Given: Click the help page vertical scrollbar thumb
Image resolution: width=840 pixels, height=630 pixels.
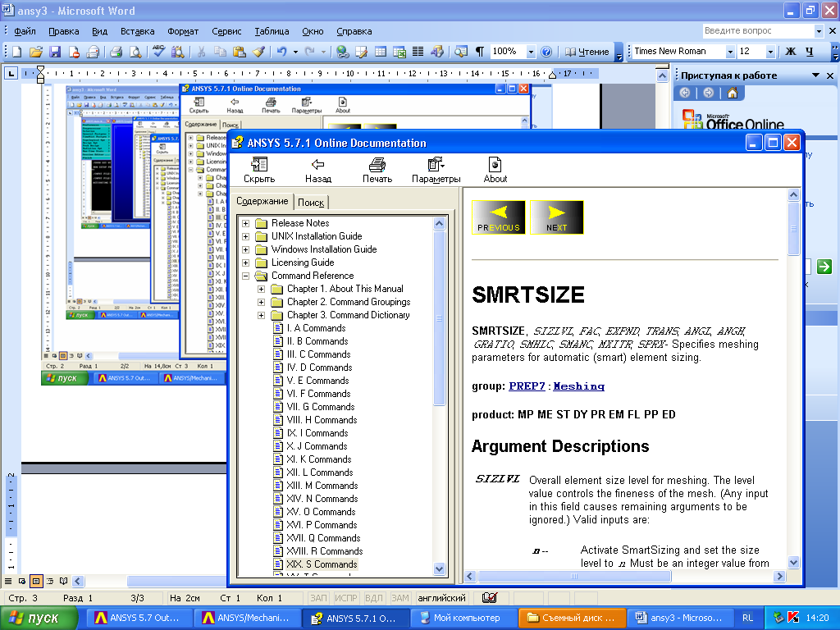Looking at the screenshot, I should pos(794,229).
